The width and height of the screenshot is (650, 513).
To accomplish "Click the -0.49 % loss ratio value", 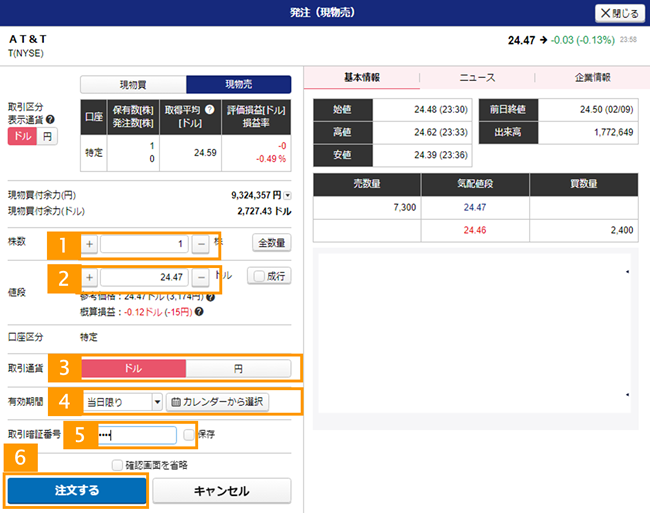I will [x=271, y=159].
